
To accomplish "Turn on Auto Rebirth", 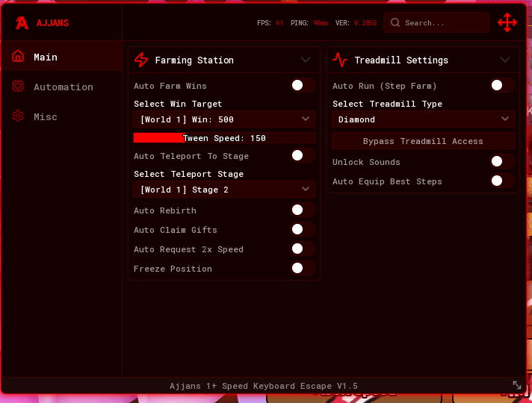I will (x=303, y=210).
